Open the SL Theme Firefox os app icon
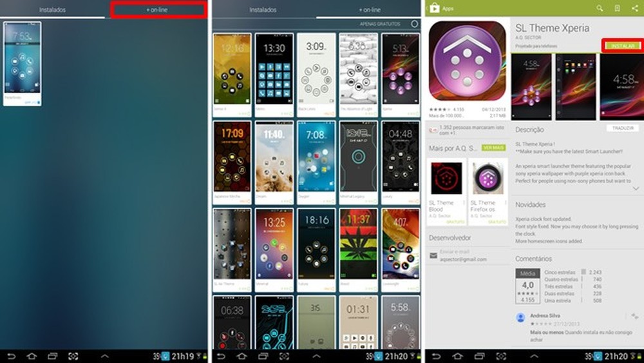Image resolution: width=644 pixels, height=363 pixels. pyautogui.click(x=488, y=178)
